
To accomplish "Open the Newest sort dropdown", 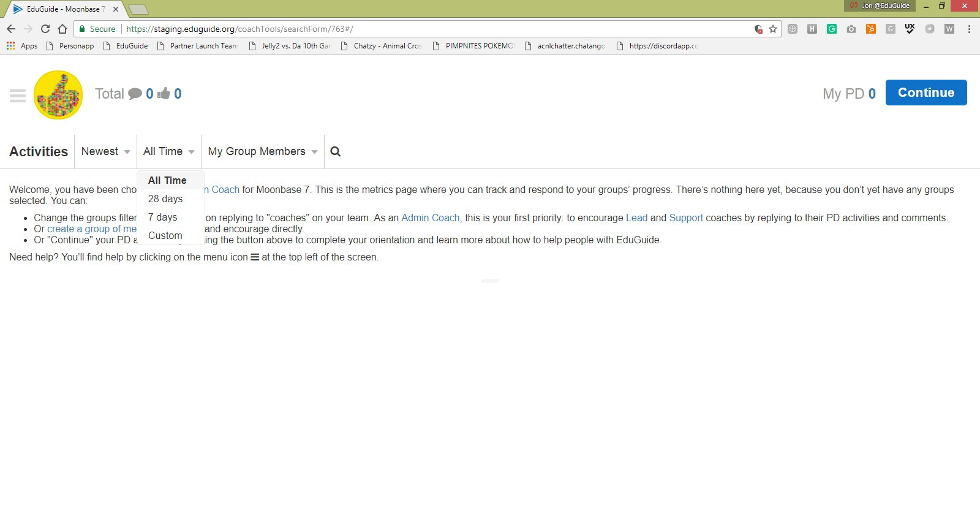I will [x=105, y=151].
